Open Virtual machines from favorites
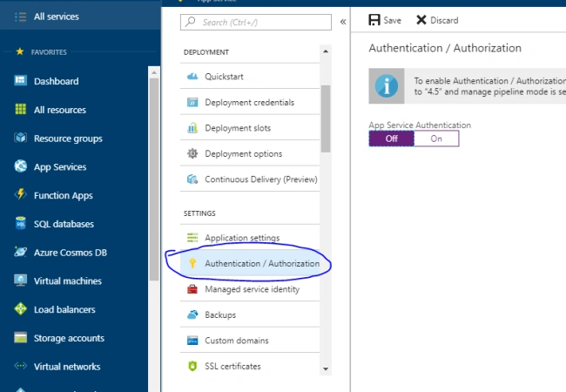The image size is (566, 392). coord(74,280)
